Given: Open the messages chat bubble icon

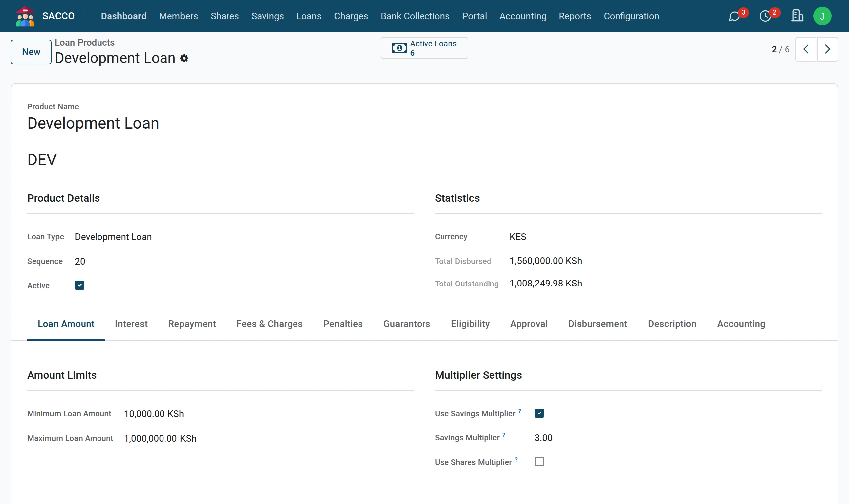Looking at the screenshot, I should [x=734, y=16].
